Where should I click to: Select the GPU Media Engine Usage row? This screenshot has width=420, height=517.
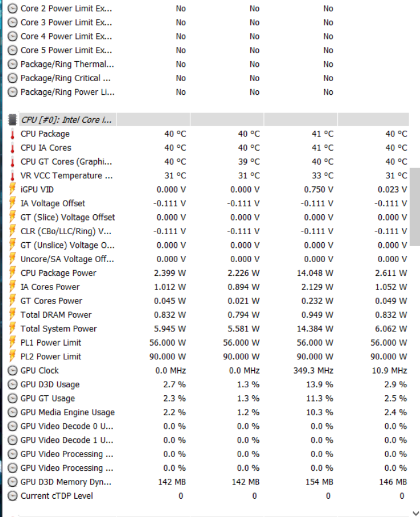pyautogui.click(x=67, y=412)
